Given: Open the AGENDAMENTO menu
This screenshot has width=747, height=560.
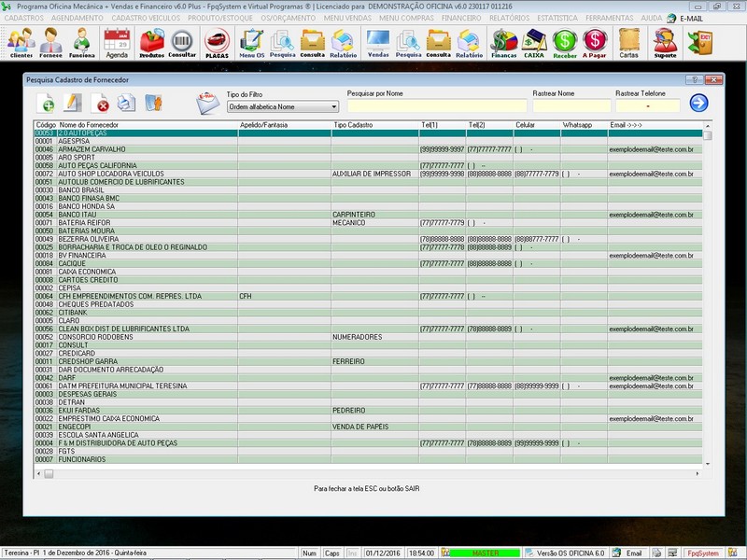Looking at the screenshot, I should 78,18.
